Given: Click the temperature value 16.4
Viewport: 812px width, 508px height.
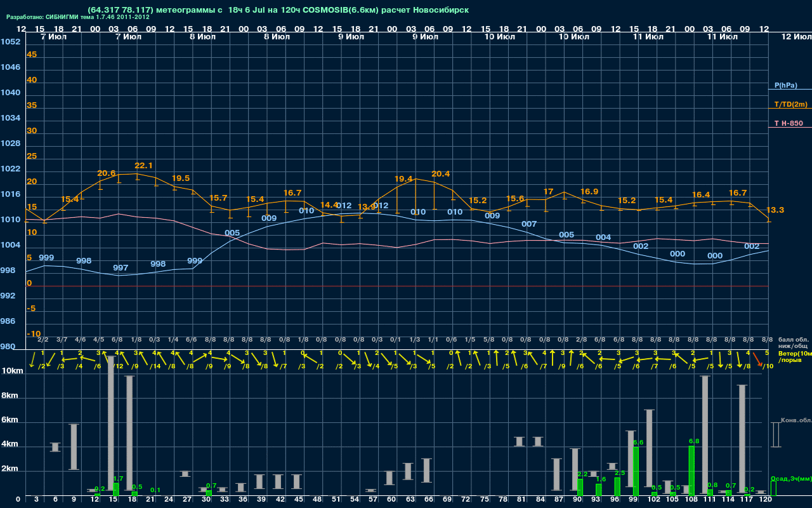Looking at the screenshot, I should pos(701,195).
